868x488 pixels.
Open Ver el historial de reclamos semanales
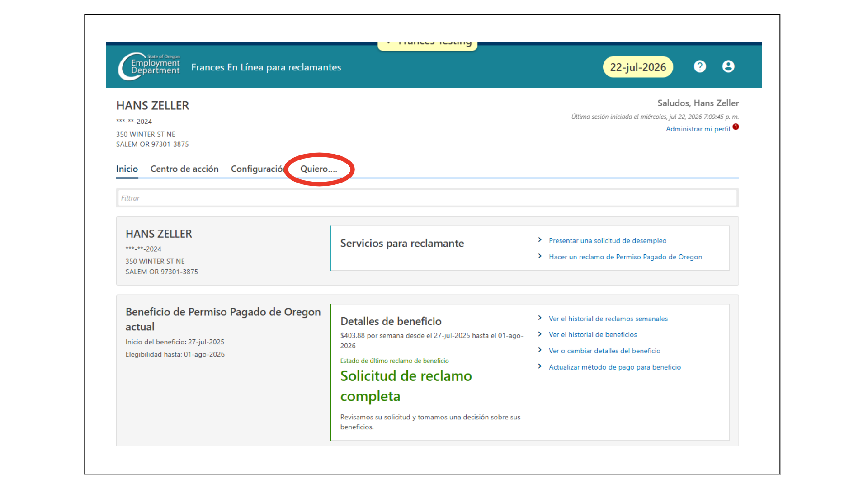(608, 319)
